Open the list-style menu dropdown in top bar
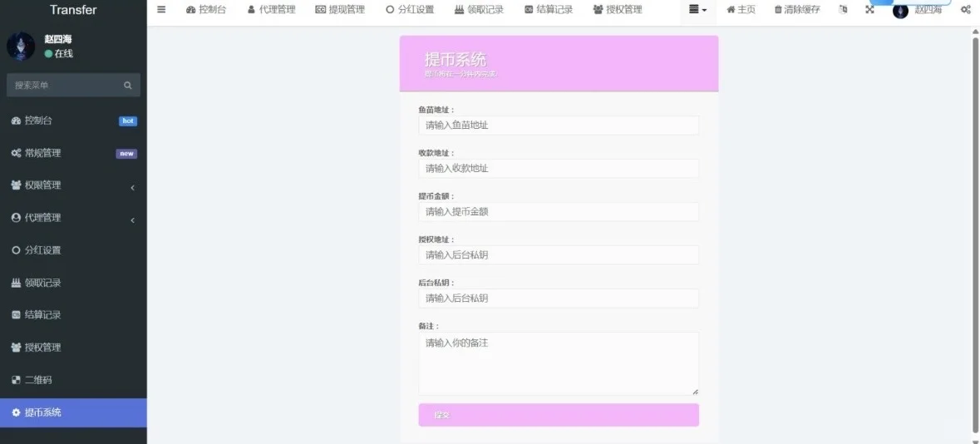Viewport: 980px width, 444px height. coord(697,9)
